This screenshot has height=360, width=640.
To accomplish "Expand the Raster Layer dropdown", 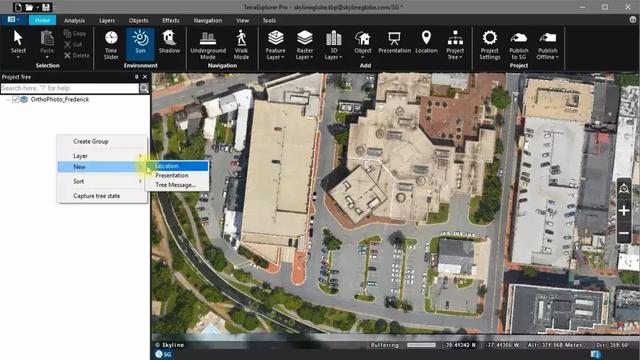I will coord(304,45).
